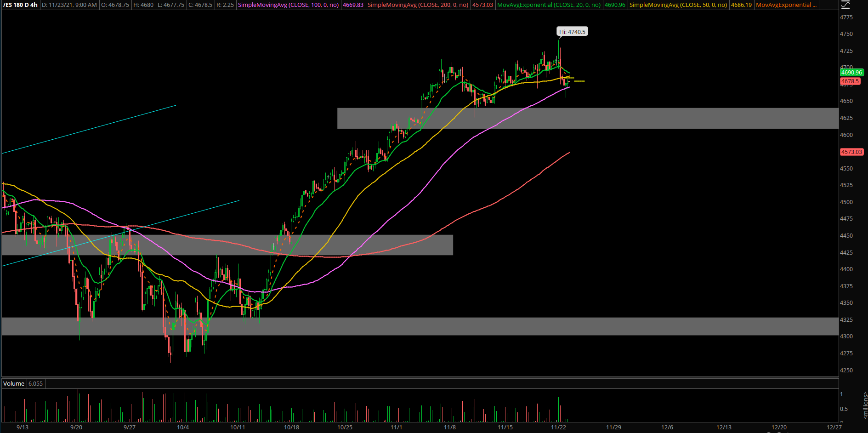This screenshot has width=868, height=433.
Task: Click the 4669.83 moving average value
Action: click(x=353, y=5)
